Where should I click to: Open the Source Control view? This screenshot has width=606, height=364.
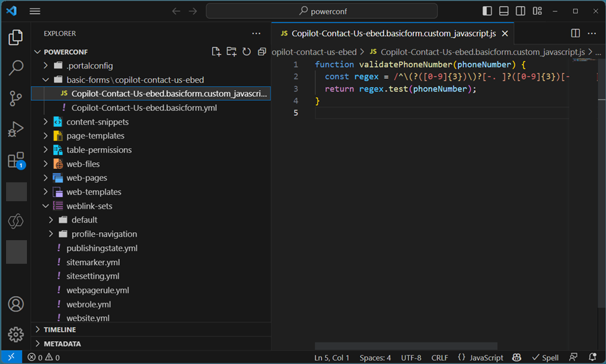coord(15,99)
